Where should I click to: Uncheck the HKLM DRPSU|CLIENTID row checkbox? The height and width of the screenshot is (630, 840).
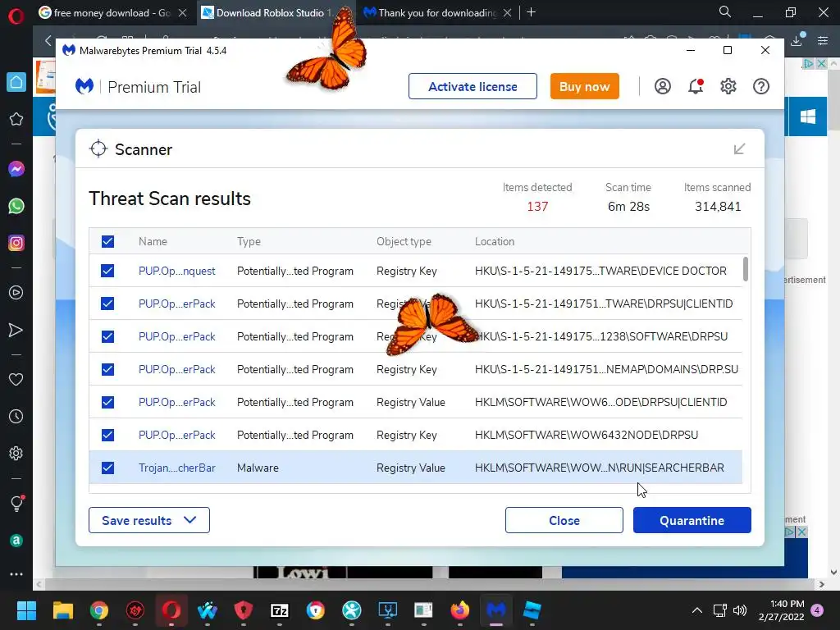point(107,402)
